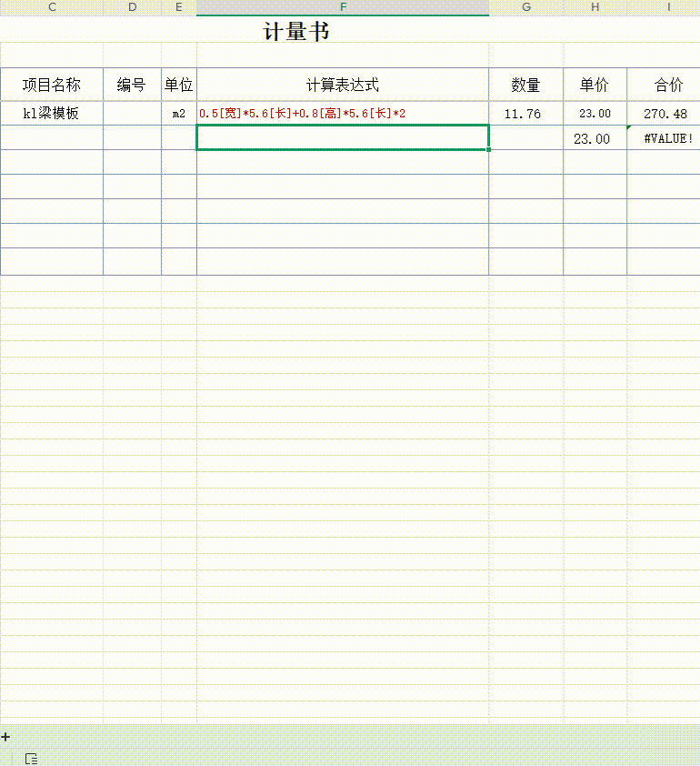This screenshot has height=766, width=700.
Task: Click the kl梁模板 item cell
Action: pyautogui.click(x=52, y=114)
